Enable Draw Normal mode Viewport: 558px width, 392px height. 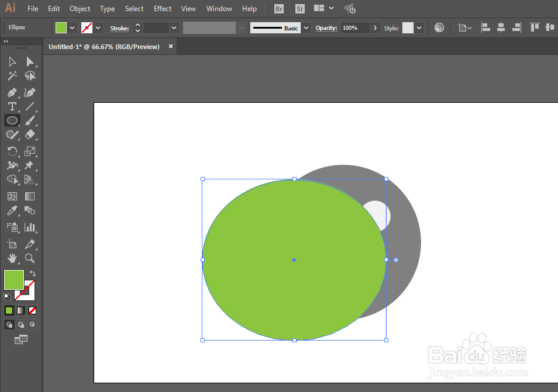[9, 324]
